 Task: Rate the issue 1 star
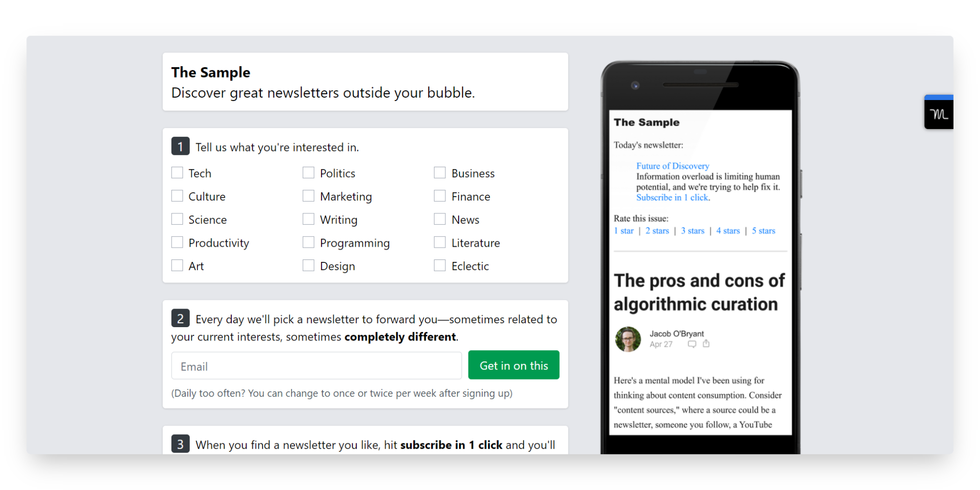pos(624,231)
